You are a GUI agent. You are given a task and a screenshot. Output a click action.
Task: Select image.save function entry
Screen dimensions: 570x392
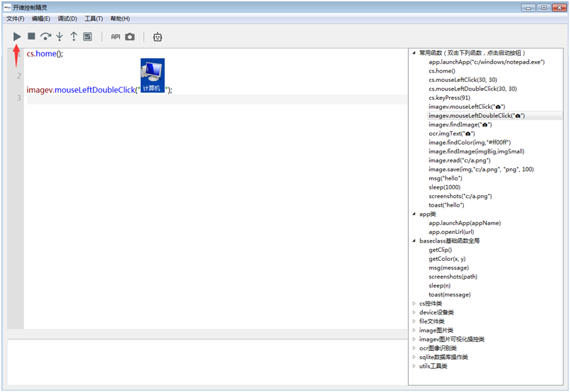click(x=481, y=169)
